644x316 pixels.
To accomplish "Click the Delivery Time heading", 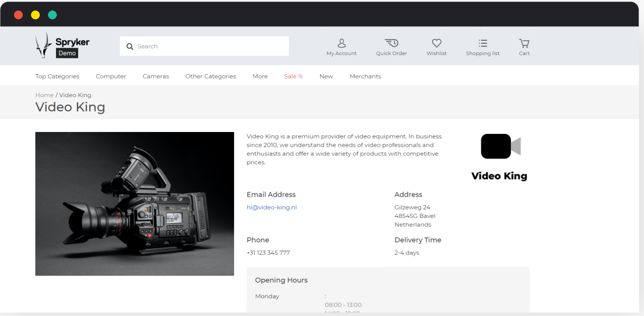I will click(418, 240).
